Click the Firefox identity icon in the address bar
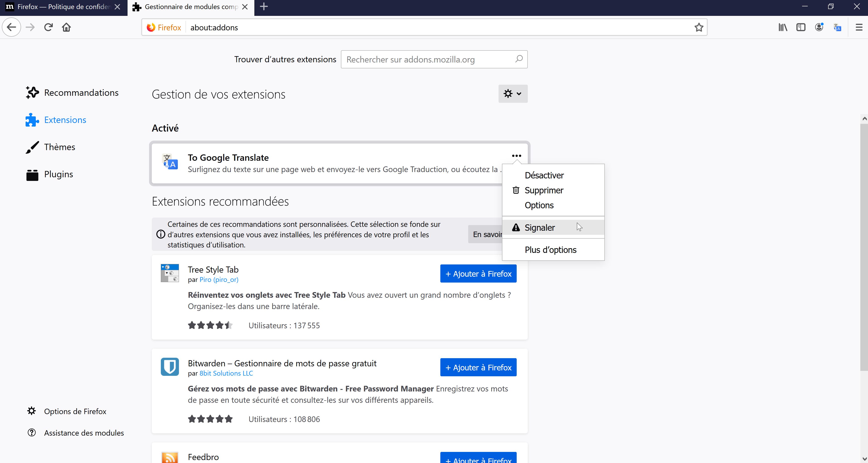 [x=151, y=27]
